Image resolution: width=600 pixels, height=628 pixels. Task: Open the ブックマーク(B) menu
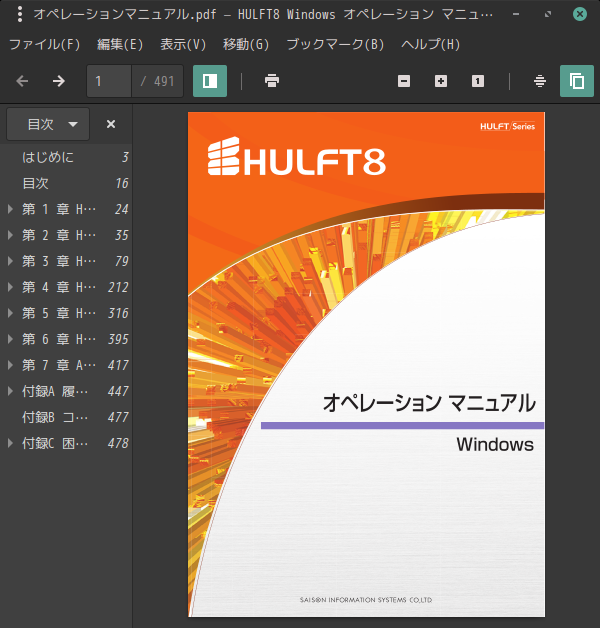[335, 44]
